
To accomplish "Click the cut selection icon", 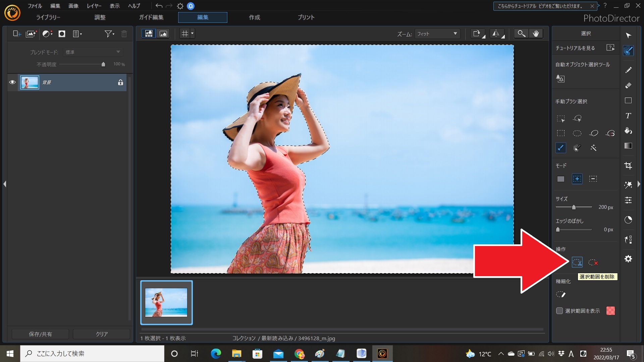I will pos(577,262).
